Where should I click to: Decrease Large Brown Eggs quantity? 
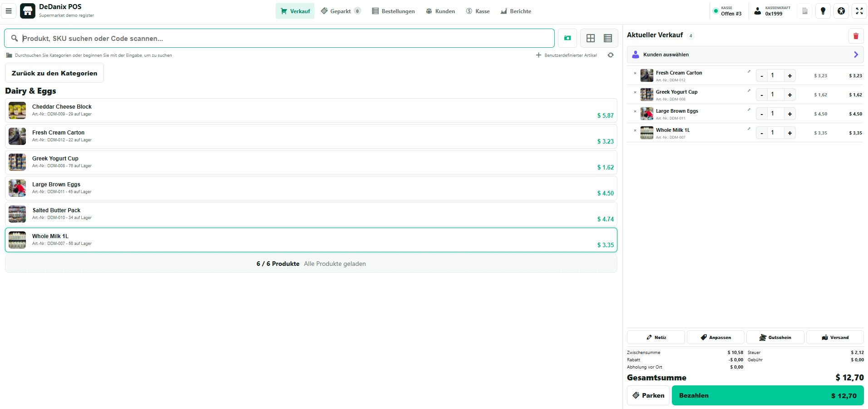click(x=762, y=114)
